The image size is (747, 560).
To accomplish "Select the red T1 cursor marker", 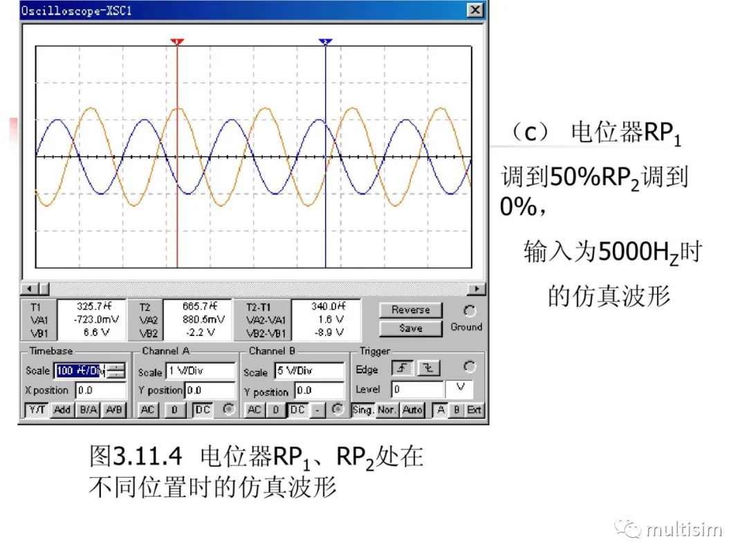I will click(178, 41).
